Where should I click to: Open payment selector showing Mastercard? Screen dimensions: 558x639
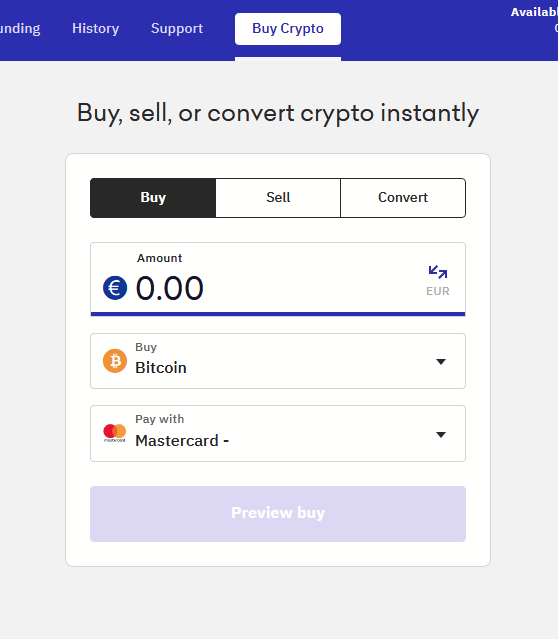pyautogui.click(x=278, y=434)
